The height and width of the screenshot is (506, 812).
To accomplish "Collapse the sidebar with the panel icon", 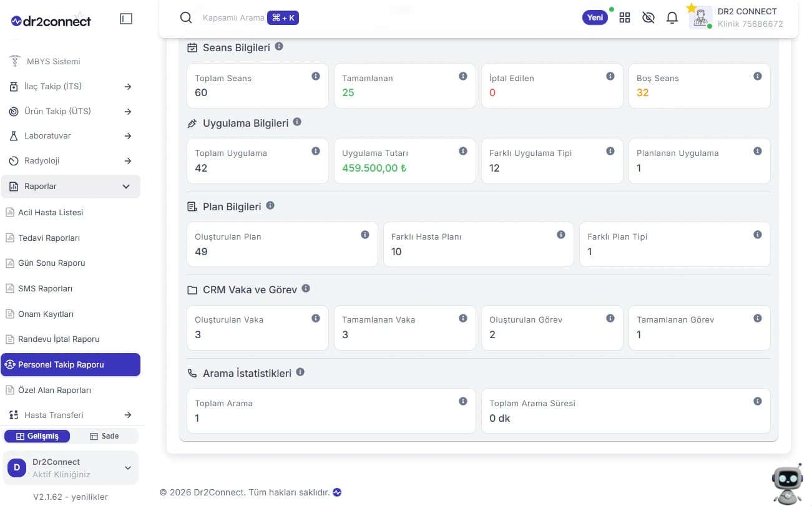I will (126, 19).
